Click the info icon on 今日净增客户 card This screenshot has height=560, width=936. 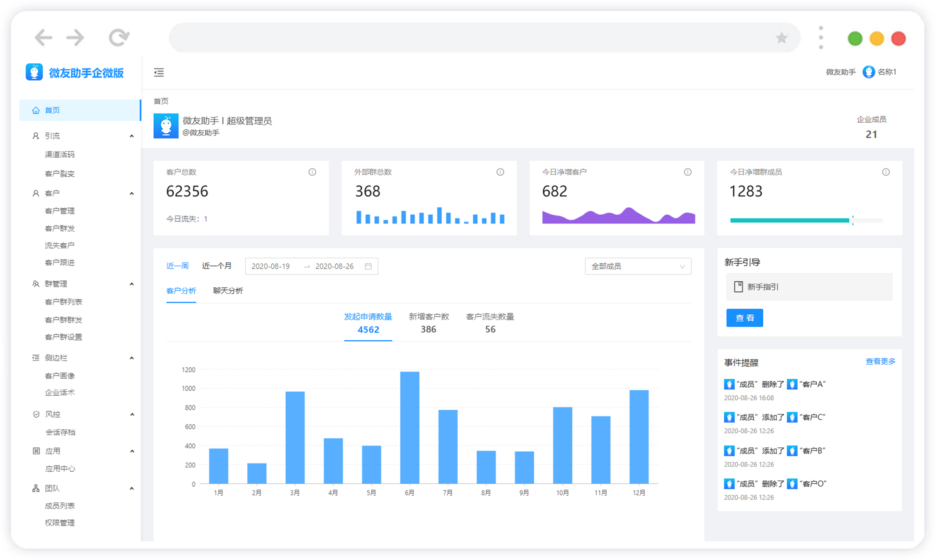[x=688, y=172]
